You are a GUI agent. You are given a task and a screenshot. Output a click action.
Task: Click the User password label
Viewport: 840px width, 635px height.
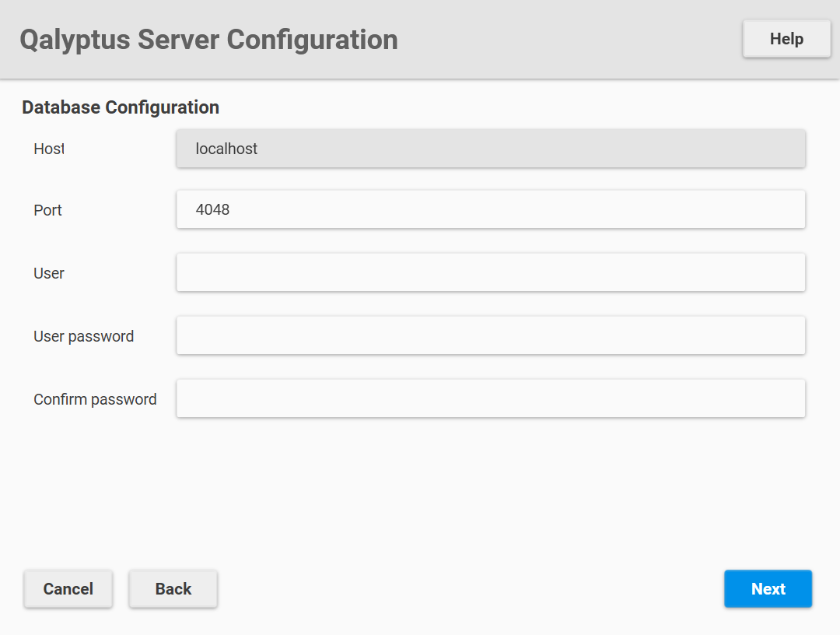(83, 336)
